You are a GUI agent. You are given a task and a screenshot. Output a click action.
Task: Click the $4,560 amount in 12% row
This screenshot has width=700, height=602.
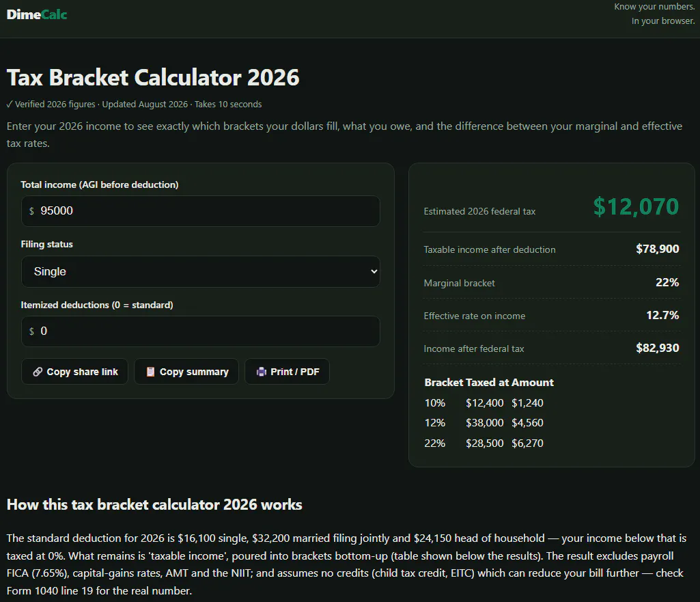(527, 422)
